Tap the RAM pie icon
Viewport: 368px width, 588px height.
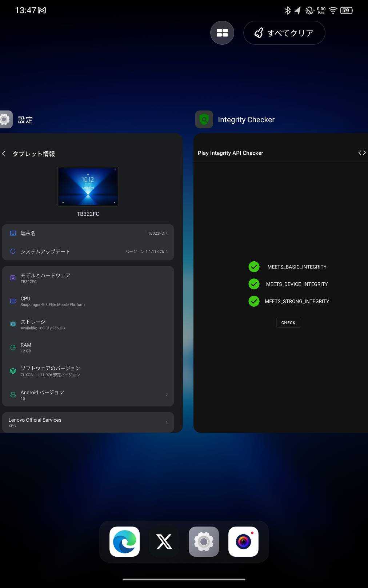coord(13,347)
